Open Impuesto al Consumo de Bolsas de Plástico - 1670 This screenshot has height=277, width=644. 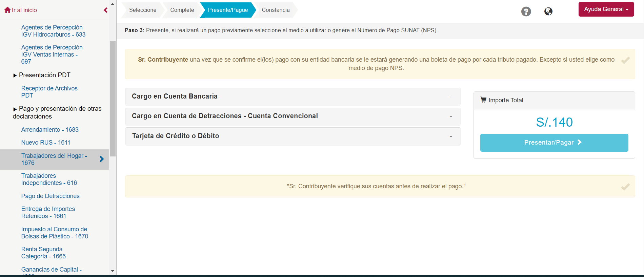click(55, 233)
